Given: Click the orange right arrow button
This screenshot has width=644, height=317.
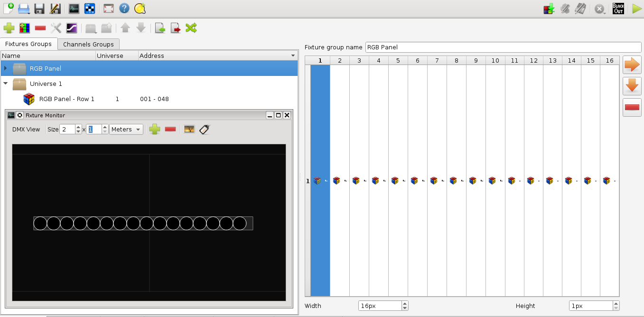Looking at the screenshot, I should coord(632,65).
